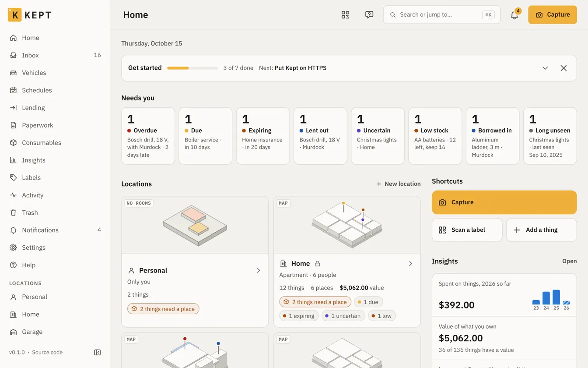Click the Activity pulse icon
Image resolution: width=588 pixels, height=368 pixels.
13,195
